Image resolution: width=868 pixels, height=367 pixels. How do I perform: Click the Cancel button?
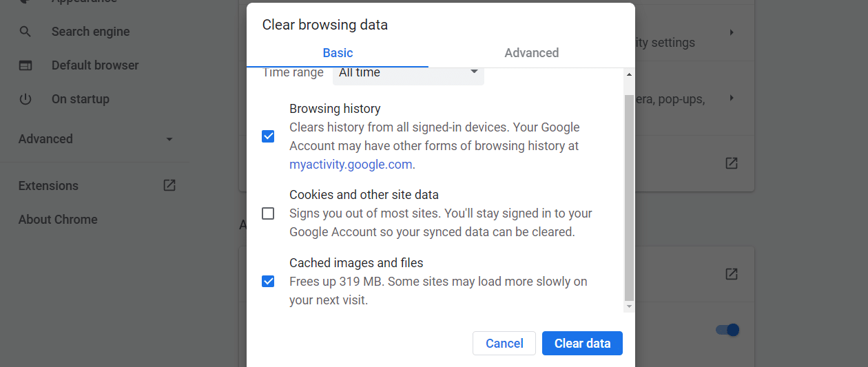click(x=504, y=344)
